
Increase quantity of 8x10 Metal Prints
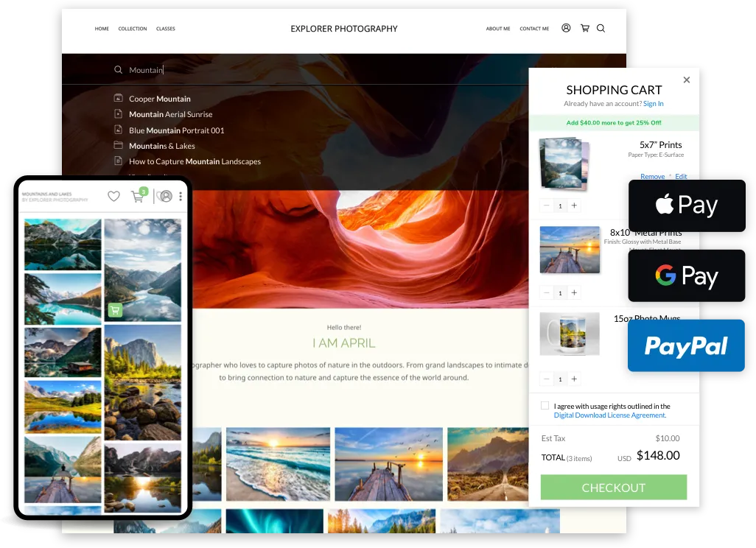(574, 292)
